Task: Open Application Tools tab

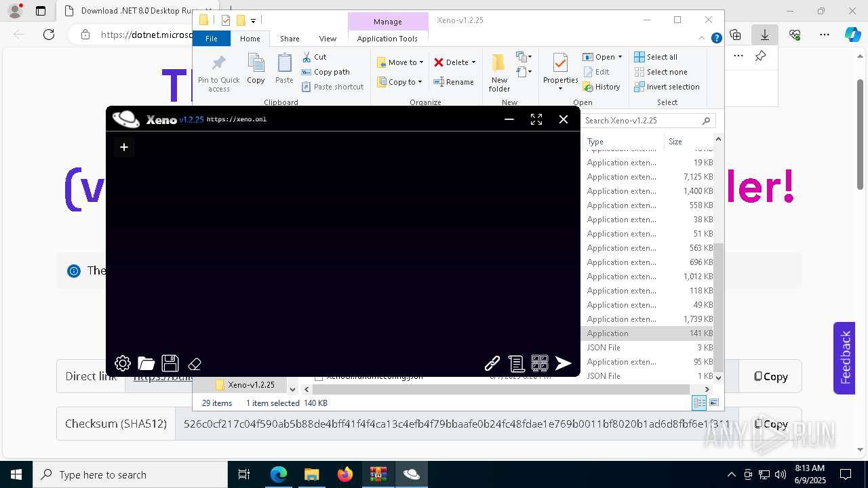Action: click(387, 39)
